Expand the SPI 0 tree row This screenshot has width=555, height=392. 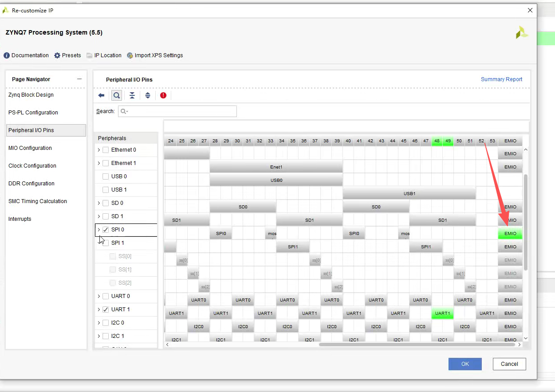(98, 230)
